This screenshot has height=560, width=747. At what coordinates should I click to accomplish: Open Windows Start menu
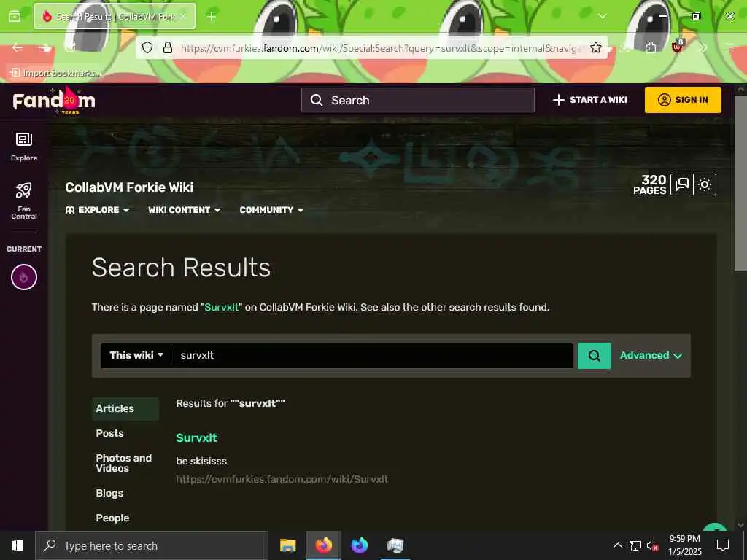[x=18, y=545]
